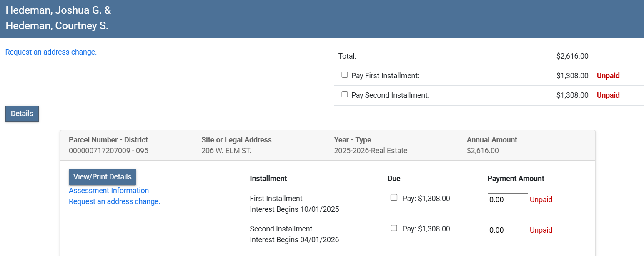The height and width of the screenshot is (256, 644).
Task: Open View/Print Details
Action: (102, 177)
